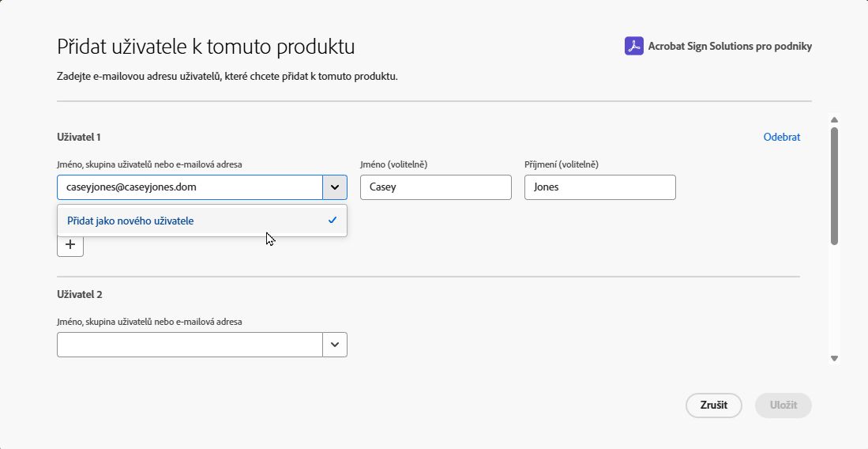Viewport: 868px width, 449px height.
Task: Click the plus icon to add a product
Action: [70, 245]
